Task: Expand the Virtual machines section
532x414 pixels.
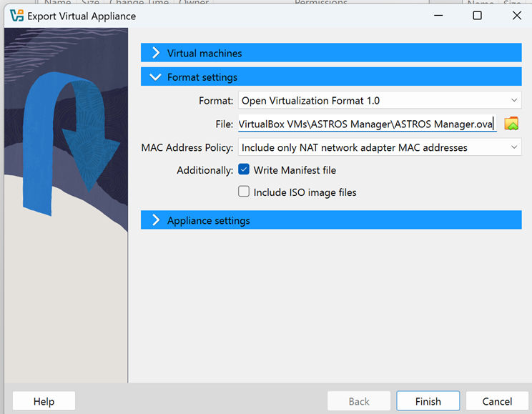Action: click(331, 53)
